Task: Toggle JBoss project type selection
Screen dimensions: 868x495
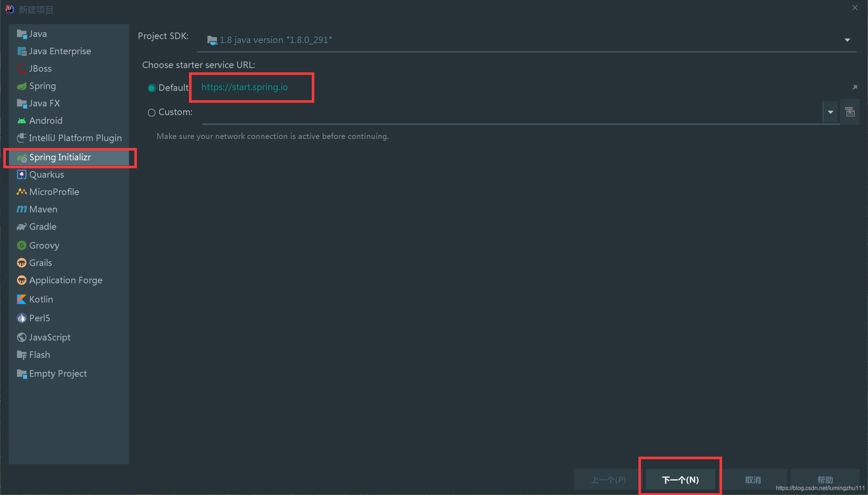Action: [41, 68]
